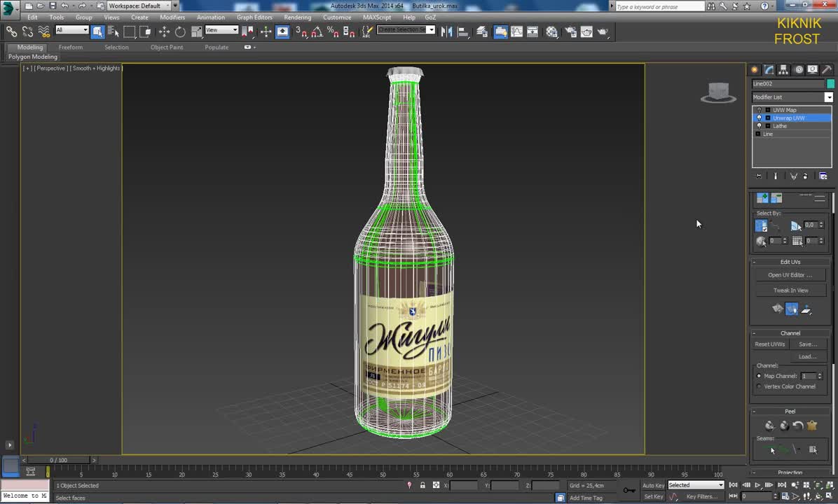Click the Mirror tool icon
Image resolution: width=838 pixels, height=504 pixels.
(446, 32)
